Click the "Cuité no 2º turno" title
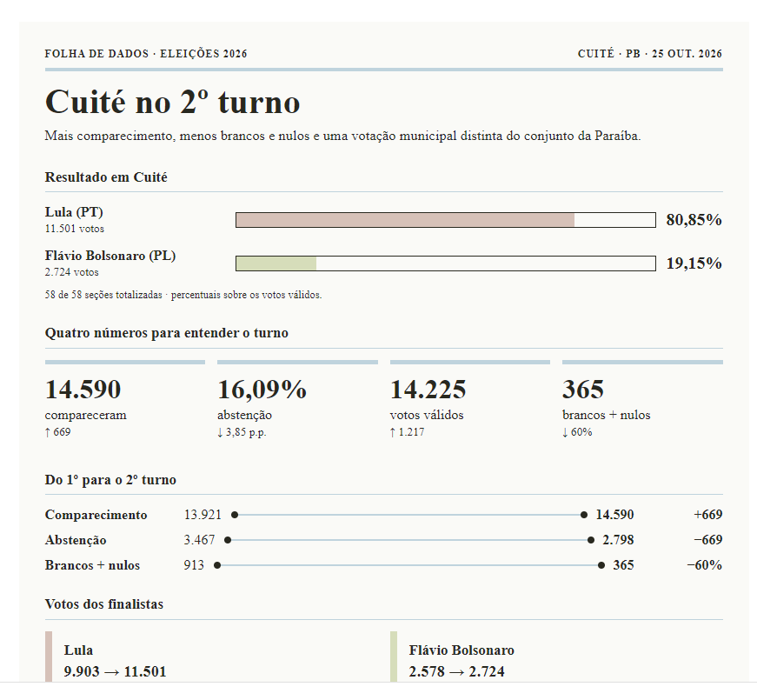 tap(172, 102)
